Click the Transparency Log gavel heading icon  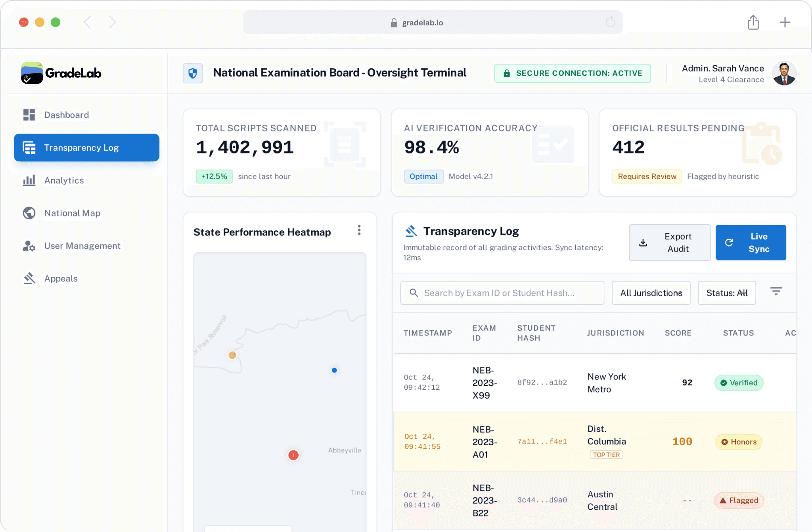click(411, 231)
